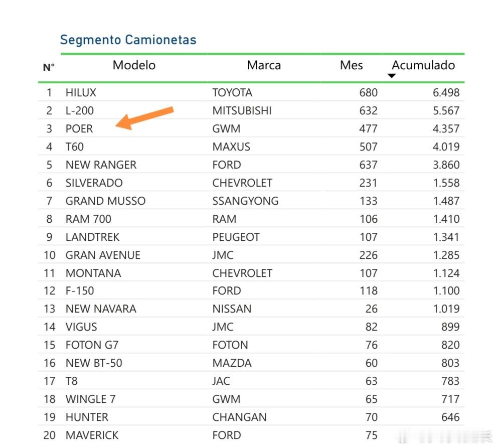The image size is (497, 448).
Task: Click the N° column header
Action: coord(49,67)
